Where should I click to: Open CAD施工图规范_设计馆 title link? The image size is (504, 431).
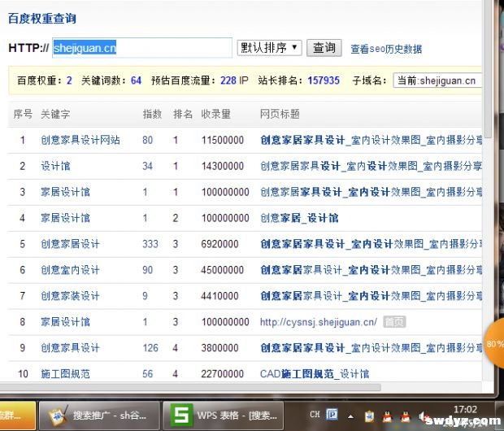point(315,374)
